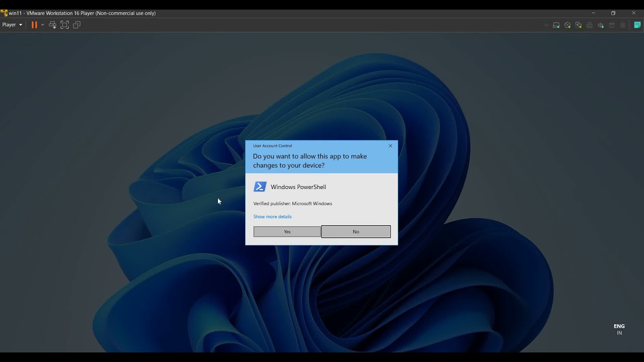Click the dimmed round camera-like device icon
This screenshot has width=644, height=362.
[x=623, y=25]
